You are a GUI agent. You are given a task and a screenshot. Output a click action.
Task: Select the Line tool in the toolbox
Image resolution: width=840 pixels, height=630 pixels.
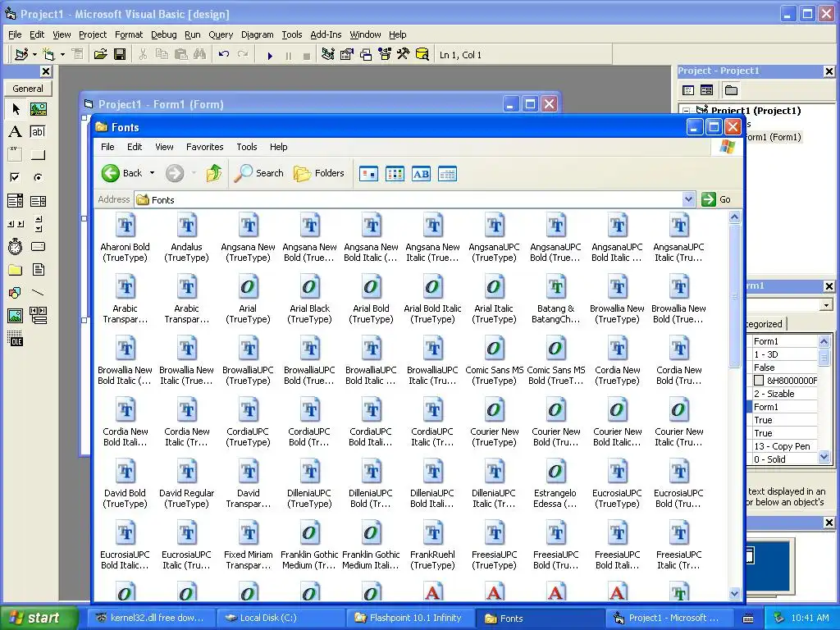[38, 293]
